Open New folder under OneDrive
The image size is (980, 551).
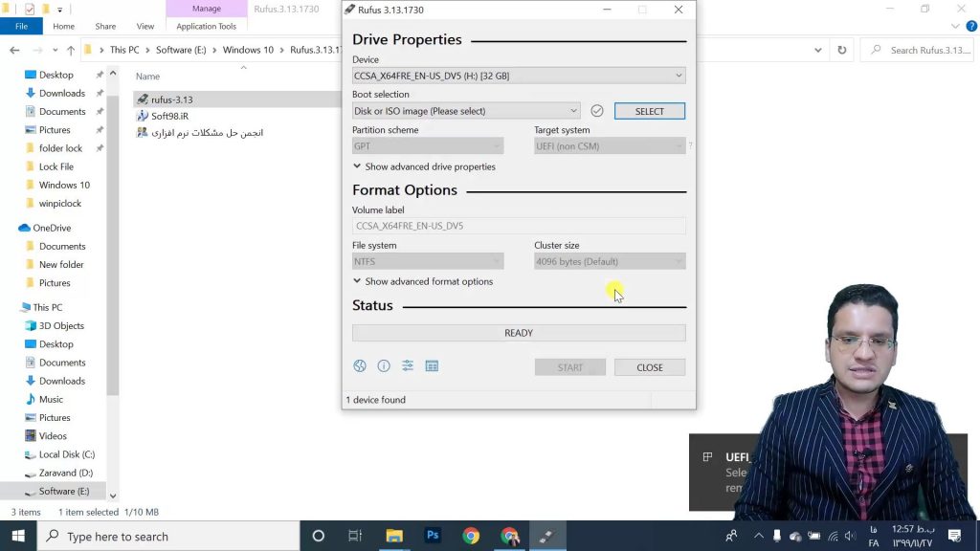61,264
